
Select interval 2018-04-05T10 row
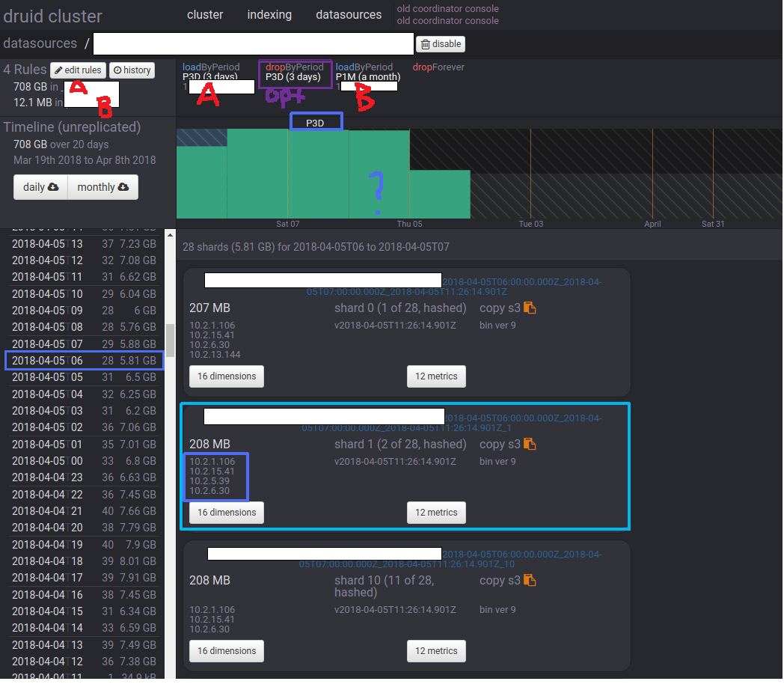pyautogui.click(x=84, y=293)
